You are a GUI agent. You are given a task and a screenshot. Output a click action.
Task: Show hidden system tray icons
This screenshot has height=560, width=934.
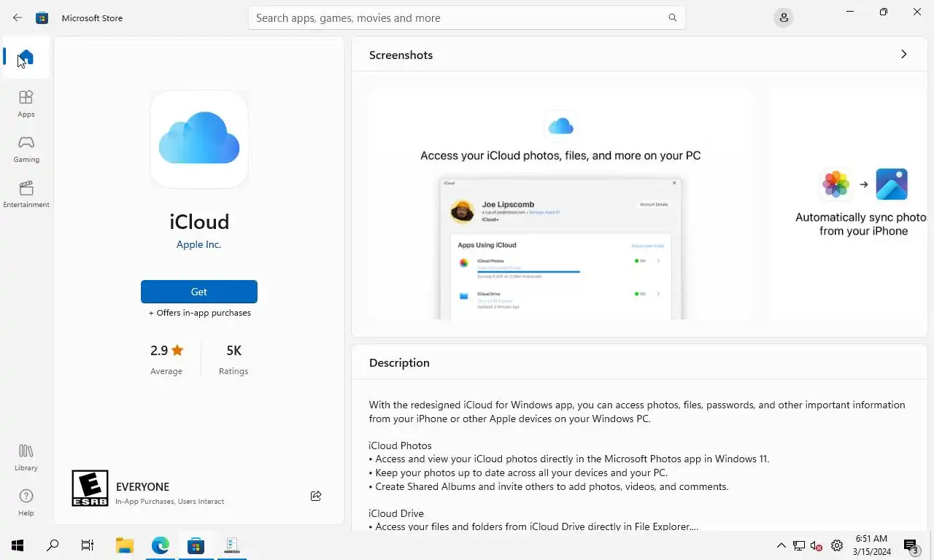click(x=781, y=545)
